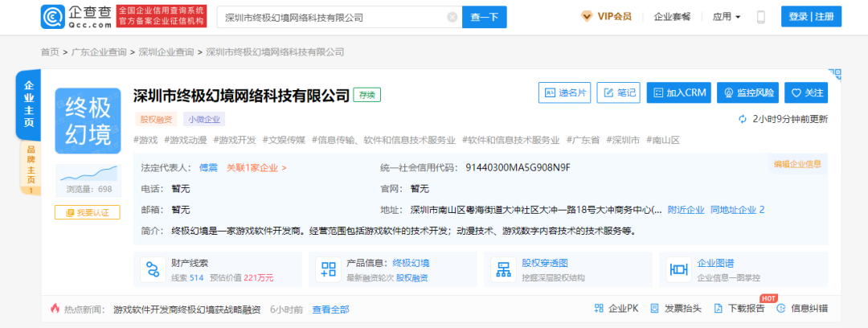868x328 pixels.
Task: Toggle 关注 follow company button
Action: click(805, 92)
